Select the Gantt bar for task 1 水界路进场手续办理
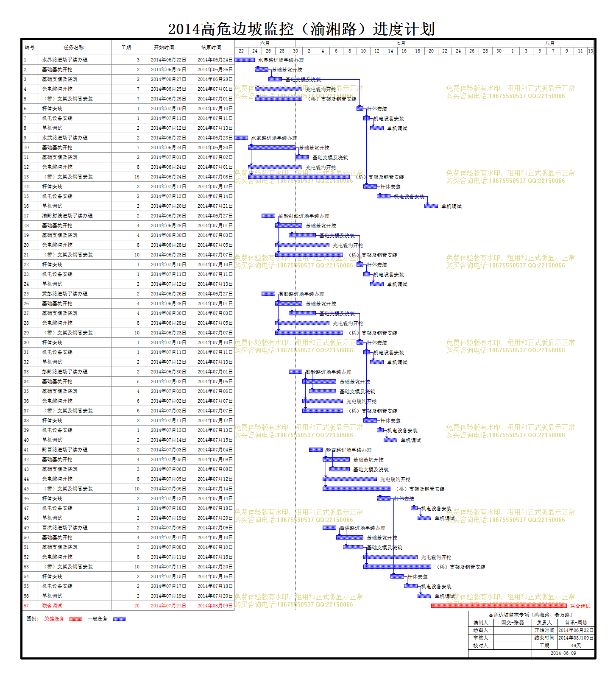 tap(245, 60)
